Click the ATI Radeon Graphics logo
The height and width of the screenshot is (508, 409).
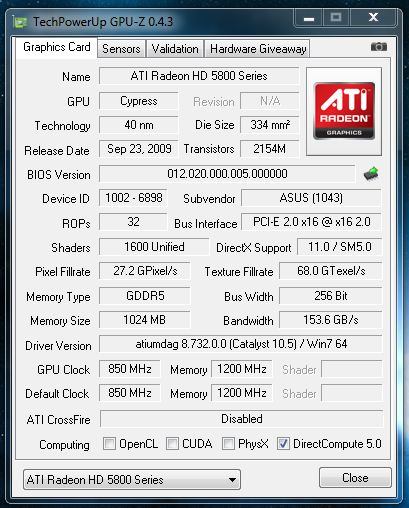(344, 111)
